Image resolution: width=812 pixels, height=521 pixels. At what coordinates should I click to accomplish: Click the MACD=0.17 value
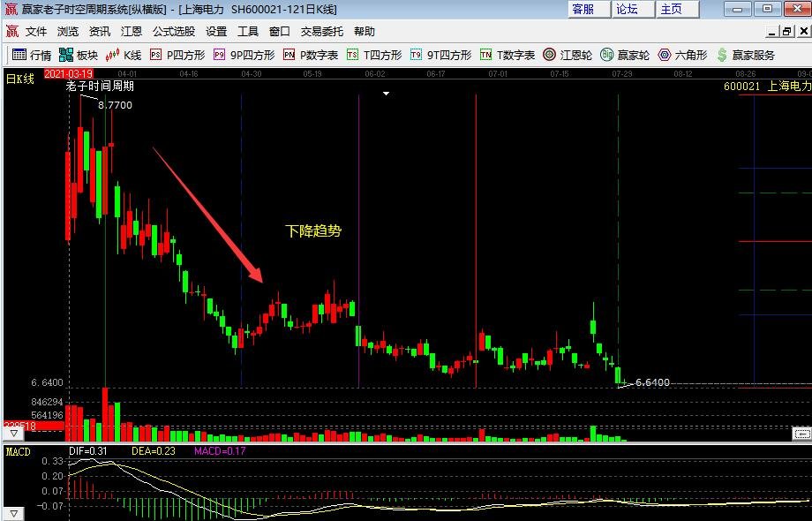220,451
